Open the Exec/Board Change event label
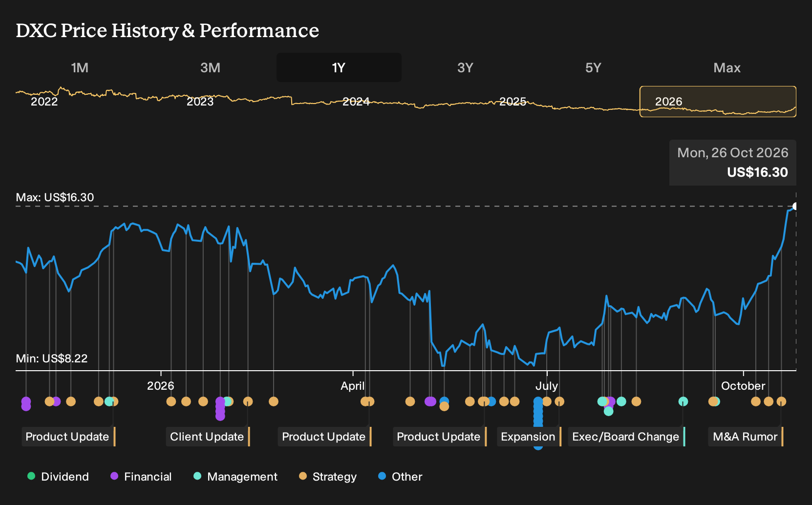812x505 pixels. 626,437
